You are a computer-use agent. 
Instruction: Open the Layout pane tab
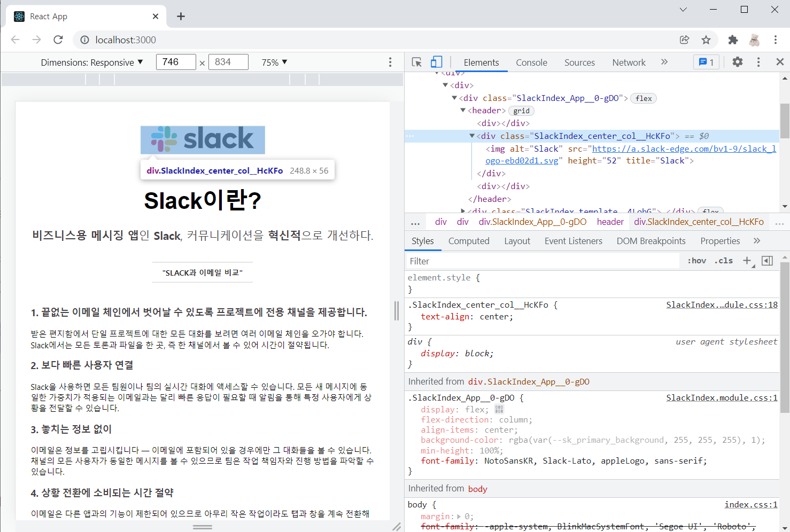point(517,241)
